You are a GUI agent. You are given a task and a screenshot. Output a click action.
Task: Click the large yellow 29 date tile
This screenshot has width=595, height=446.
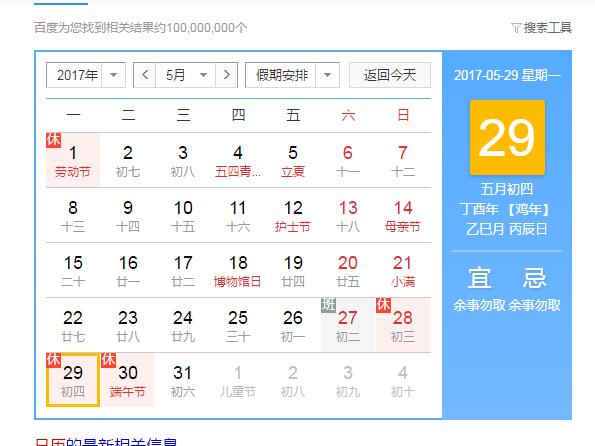click(507, 137)
